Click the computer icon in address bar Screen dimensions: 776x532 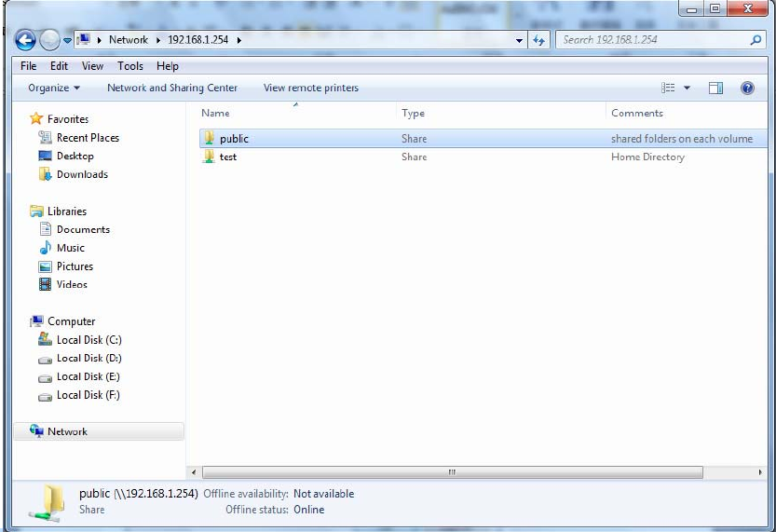pos(84,39)
